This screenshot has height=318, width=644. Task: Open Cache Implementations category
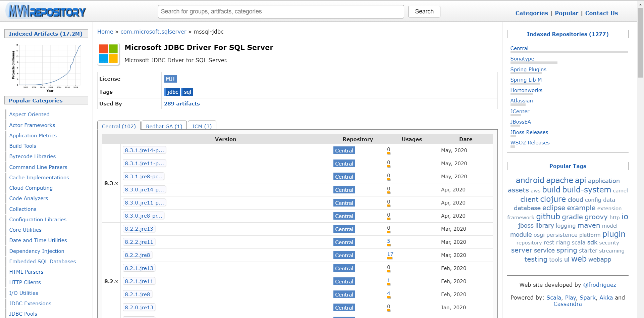tap(39, 177)
